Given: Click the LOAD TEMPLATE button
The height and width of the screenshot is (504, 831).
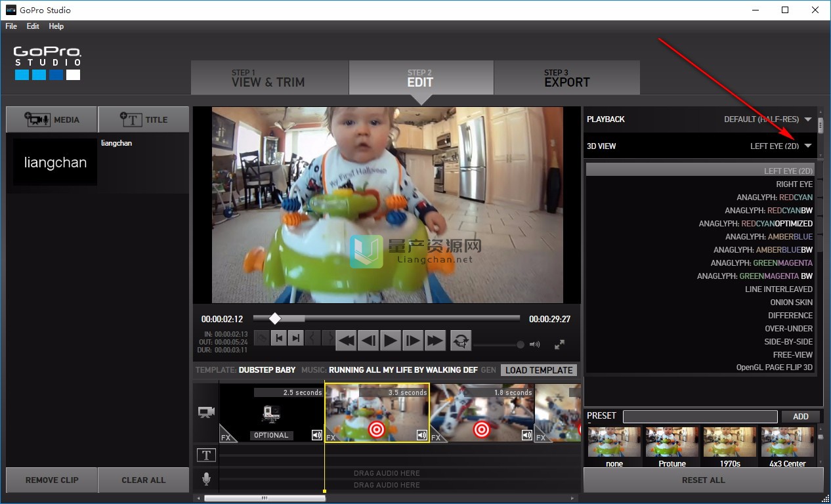Looking at the screenshot, I should coord(539,370).
